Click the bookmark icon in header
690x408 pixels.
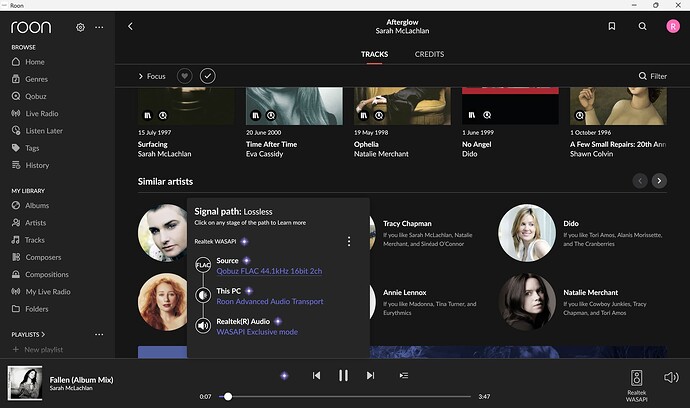coord(611,26)
